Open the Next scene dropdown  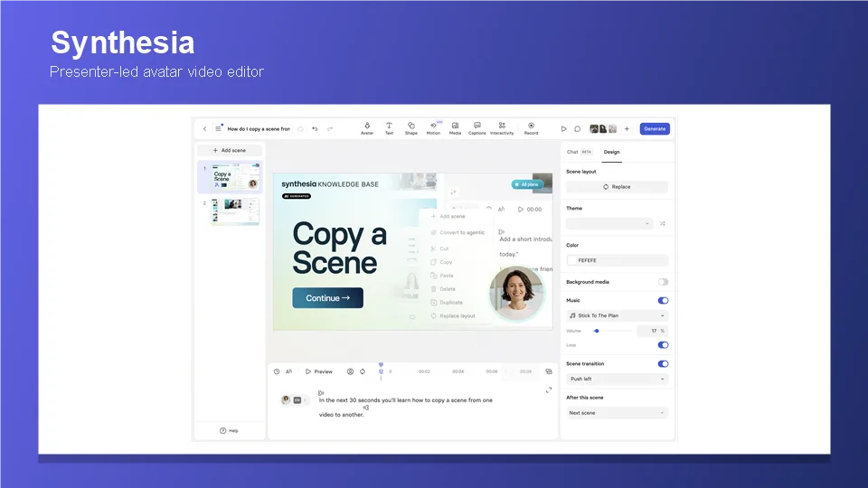(x=617, y=413)
